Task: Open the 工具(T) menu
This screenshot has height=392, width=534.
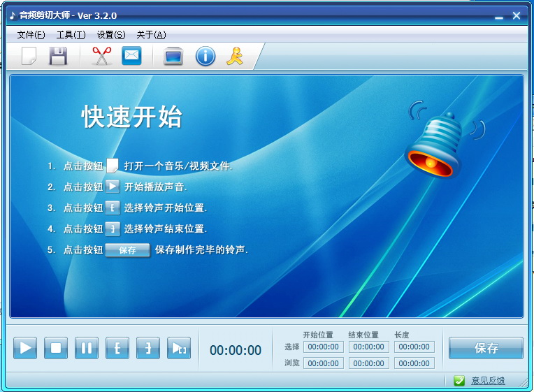Action: click(x=71, y=34)
